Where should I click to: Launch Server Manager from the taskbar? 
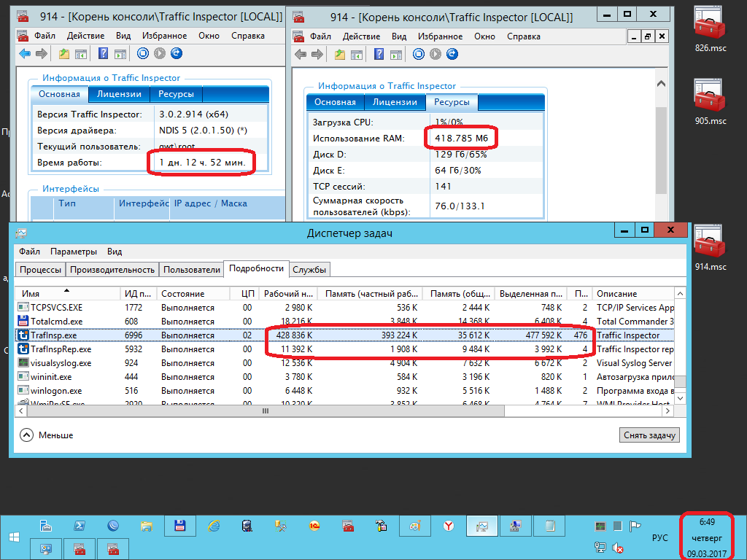tap(46, 526)
